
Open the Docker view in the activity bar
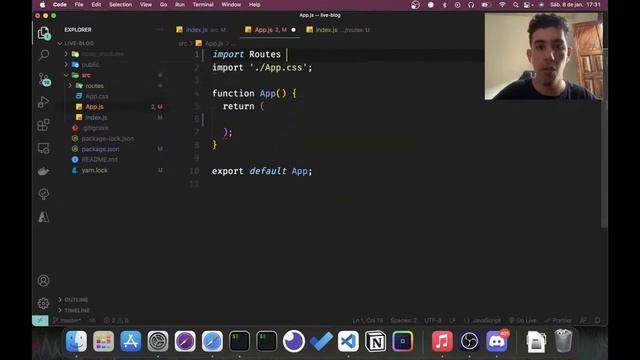pos(44,171)
